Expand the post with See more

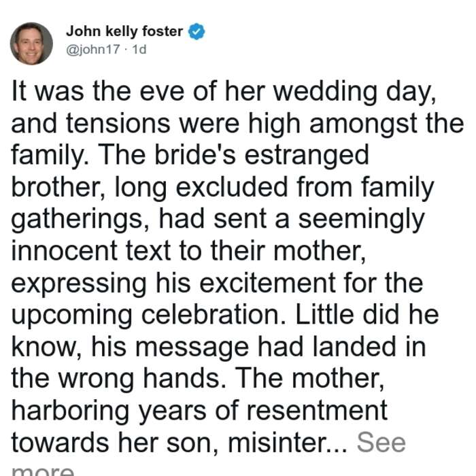(381, 442)
